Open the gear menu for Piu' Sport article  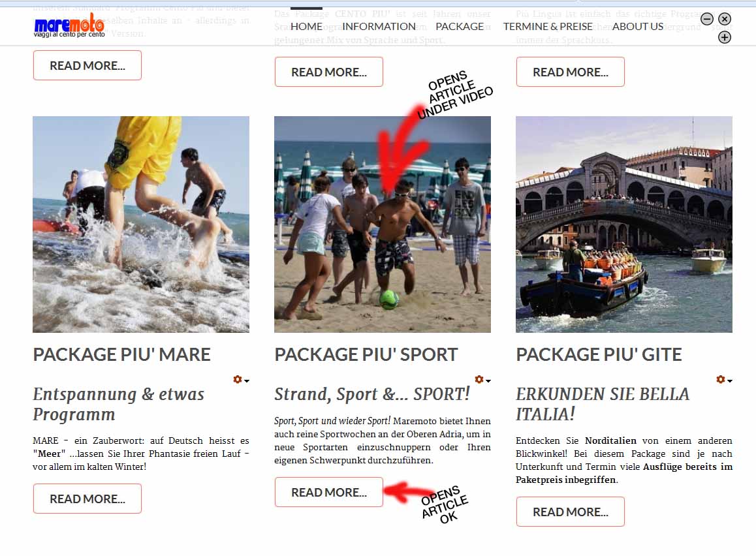482,380
